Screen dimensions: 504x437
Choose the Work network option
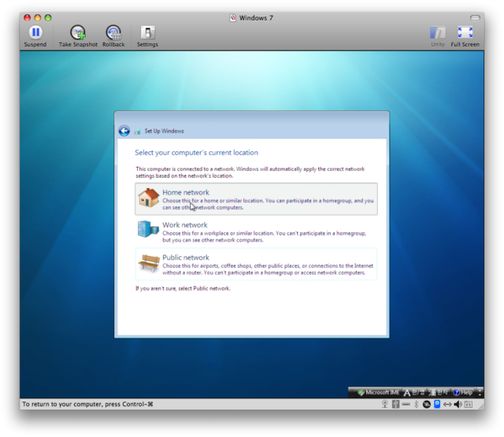(256, 231)
